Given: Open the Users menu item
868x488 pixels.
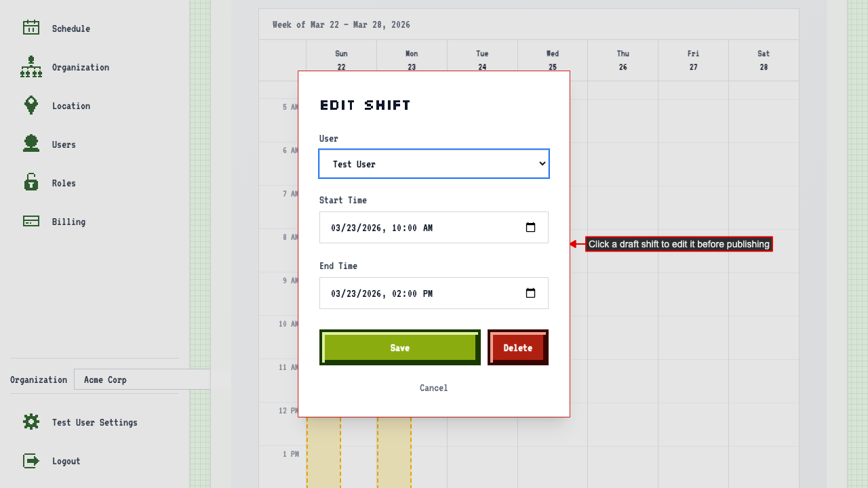Looking at the screenshot, I should pyautogui.click(x=64, y=144).
